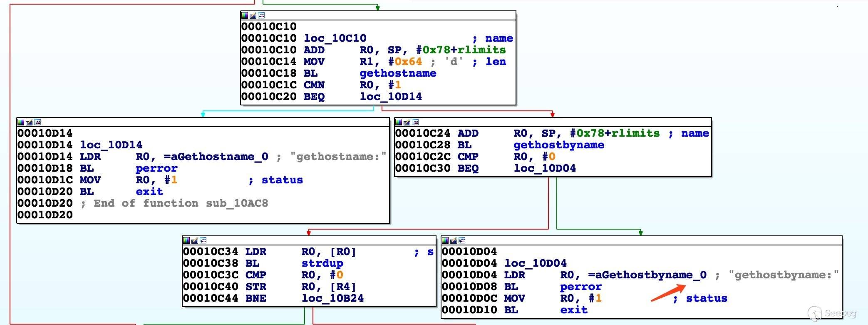The image size is (868, 325).
Task: Click the "; len" comment
Action: (489, 62)
